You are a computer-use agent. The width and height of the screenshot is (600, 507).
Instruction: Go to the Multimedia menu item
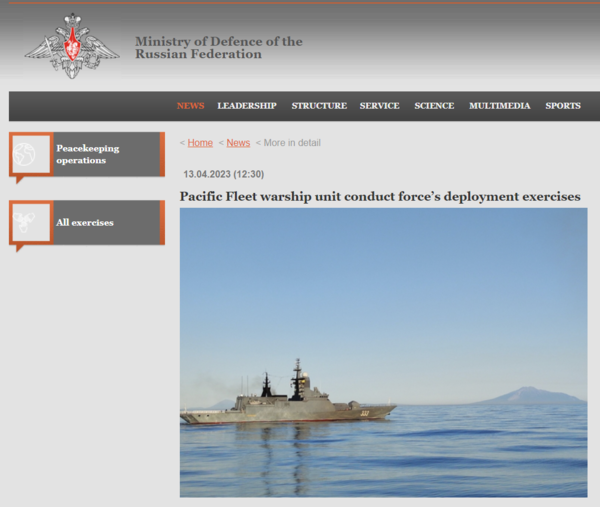point(499,106)
